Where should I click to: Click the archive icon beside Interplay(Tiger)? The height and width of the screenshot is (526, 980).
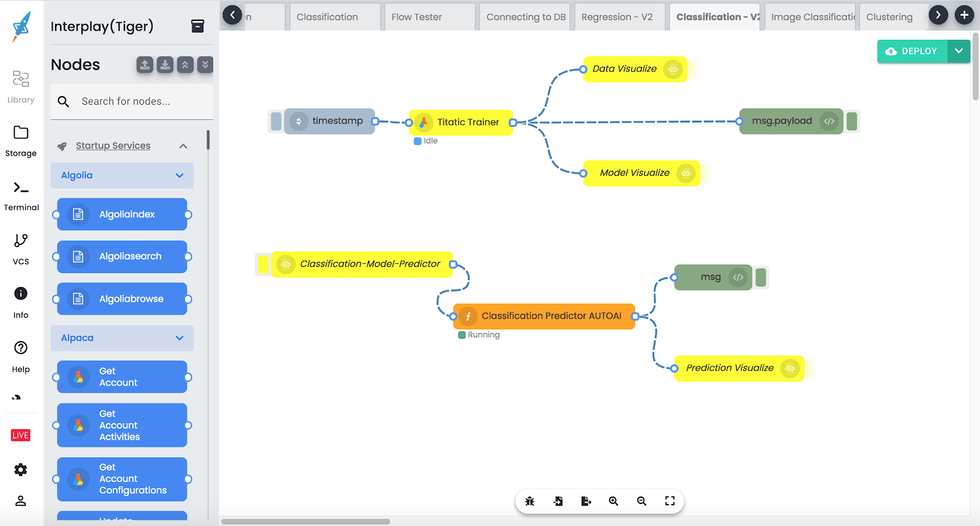point(197,26)
